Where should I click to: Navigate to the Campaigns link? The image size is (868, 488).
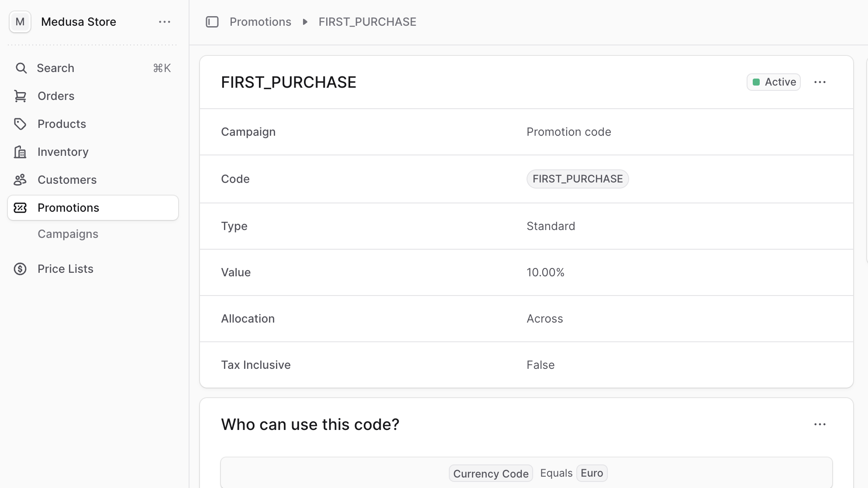[68, 234]
